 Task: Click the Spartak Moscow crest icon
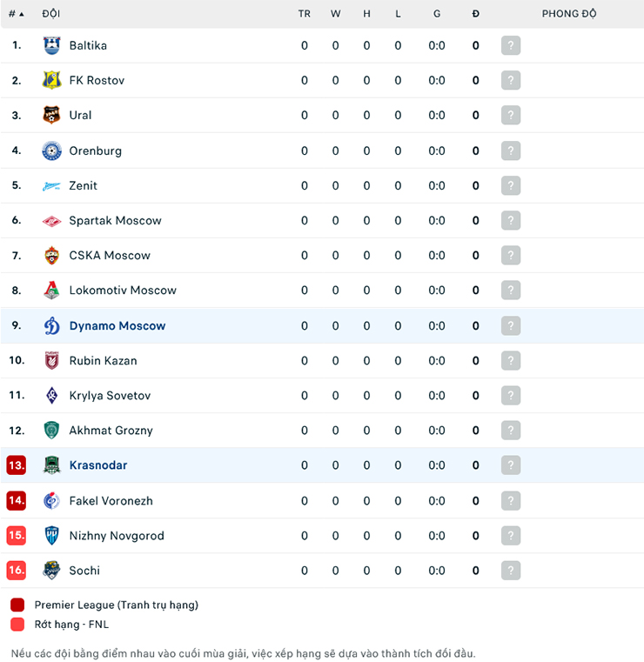click(x=52, y=221)
